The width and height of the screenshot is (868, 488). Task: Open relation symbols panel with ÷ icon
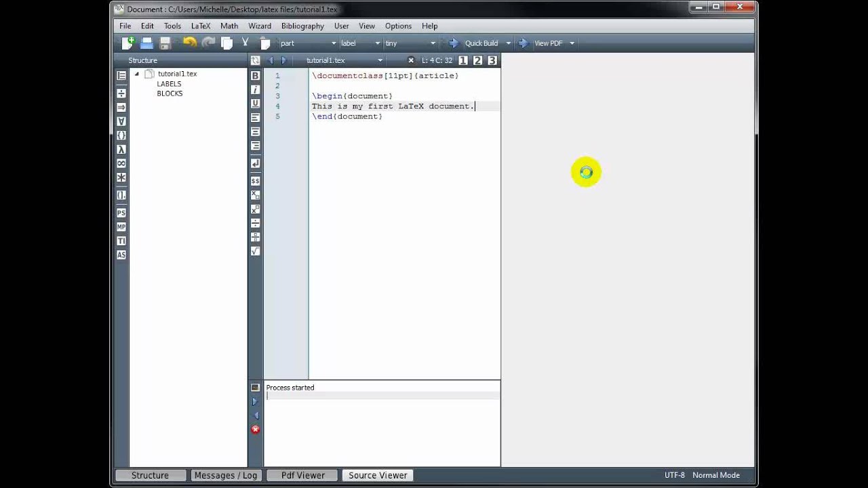point(121,94)
